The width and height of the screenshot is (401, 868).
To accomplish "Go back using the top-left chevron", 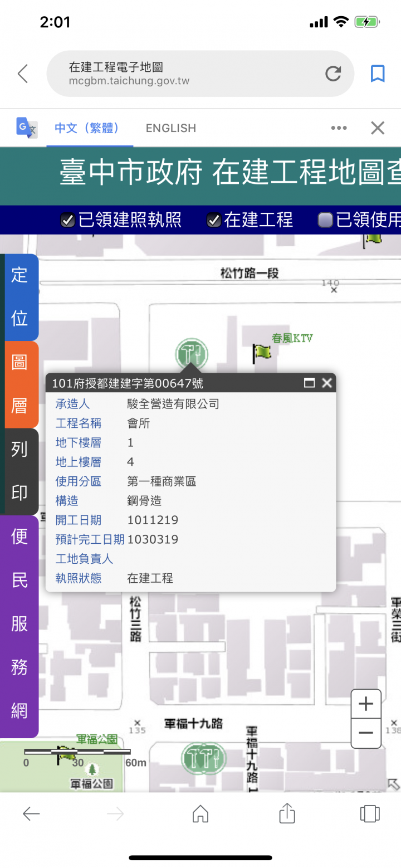I will point(23,74).
